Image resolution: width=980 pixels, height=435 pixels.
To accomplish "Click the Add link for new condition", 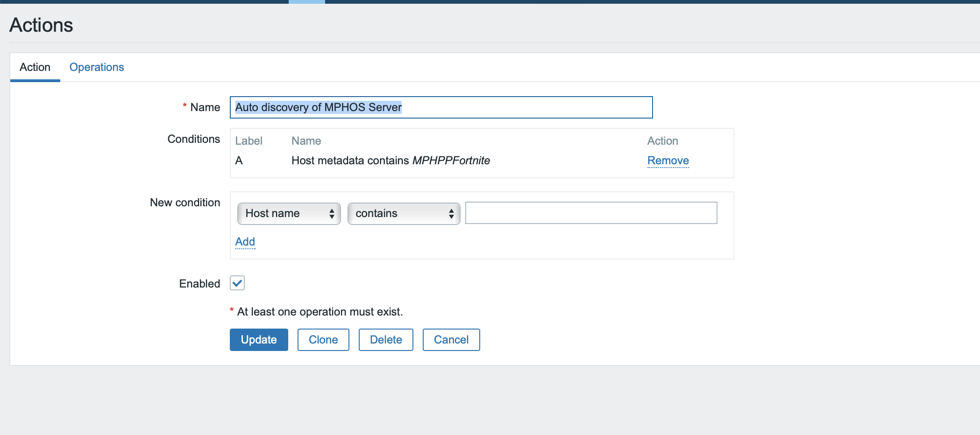I will pos(245,242).
